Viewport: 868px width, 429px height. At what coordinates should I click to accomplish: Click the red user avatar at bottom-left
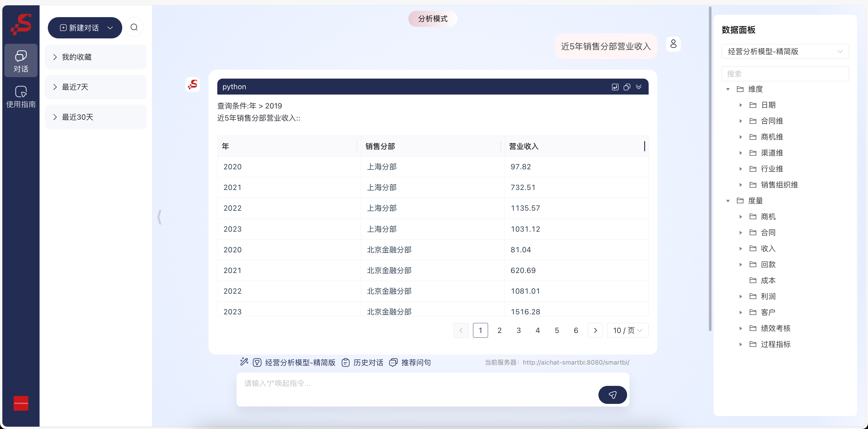click(x=21, y=403)
